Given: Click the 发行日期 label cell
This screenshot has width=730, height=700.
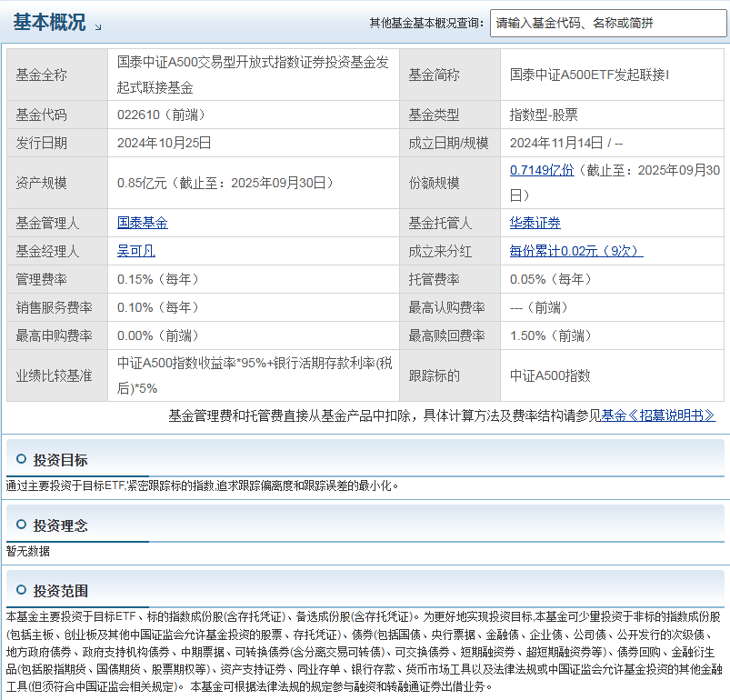Looking at the screenshot, I should 57,143.
